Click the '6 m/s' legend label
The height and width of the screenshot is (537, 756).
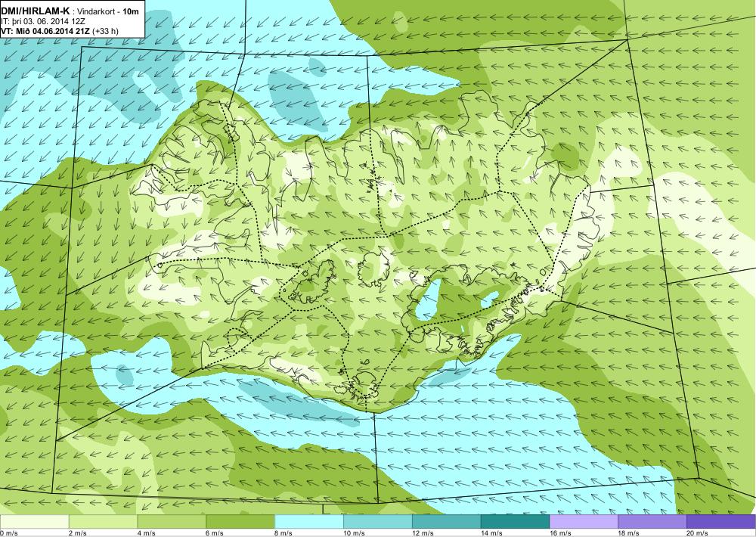(215, 533)
